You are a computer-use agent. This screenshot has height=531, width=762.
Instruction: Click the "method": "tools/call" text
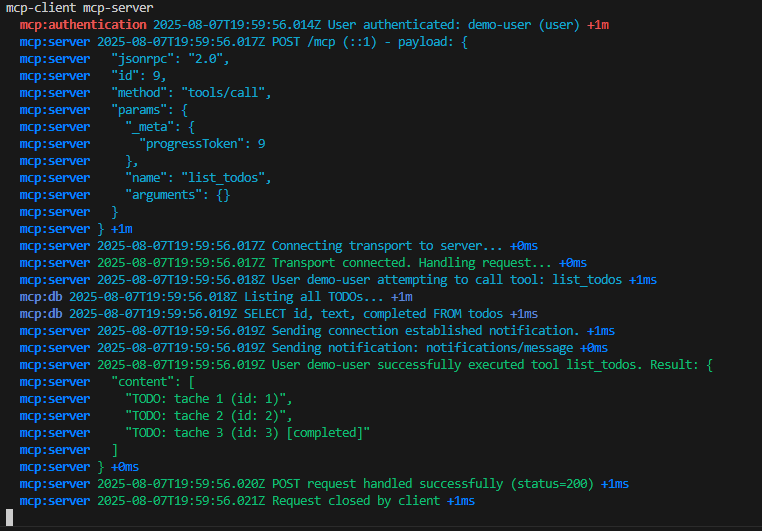tap(191, 93)
